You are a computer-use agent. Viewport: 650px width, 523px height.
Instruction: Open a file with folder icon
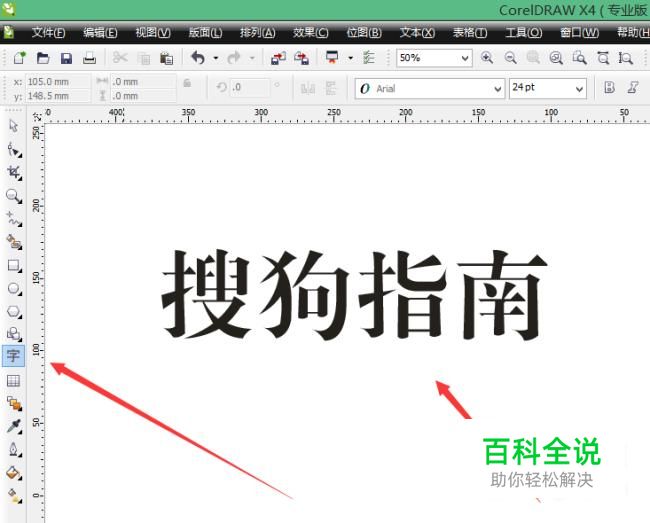43,58
